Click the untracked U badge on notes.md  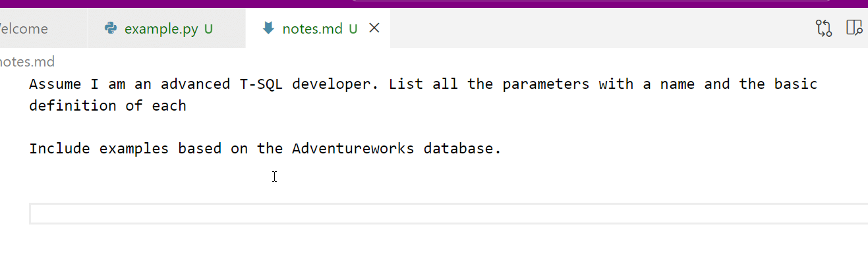tap(353, 29)
